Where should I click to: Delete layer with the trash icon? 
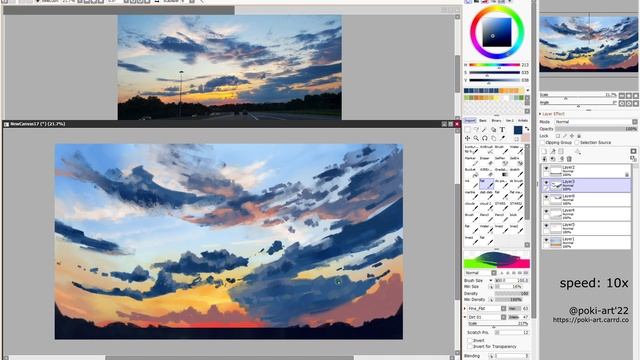point(569,159)
